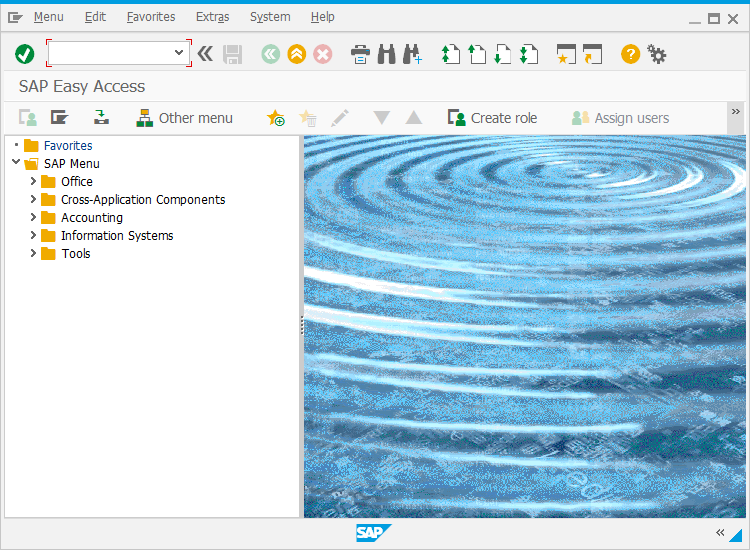The height and width of the screenshot is (550, 750).
Task: Click the blue triangle in the status bar corner
Action: click(737, 535)
